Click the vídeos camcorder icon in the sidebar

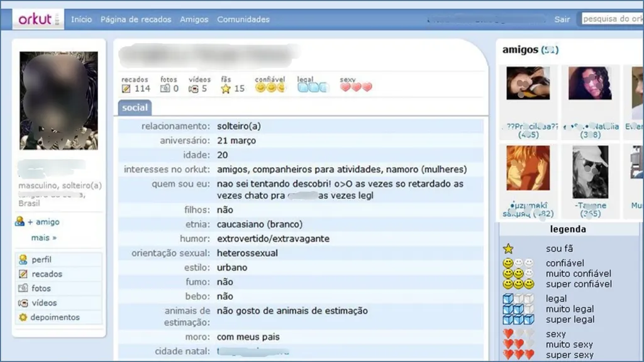pyautogui.click(x=23, y=303)
